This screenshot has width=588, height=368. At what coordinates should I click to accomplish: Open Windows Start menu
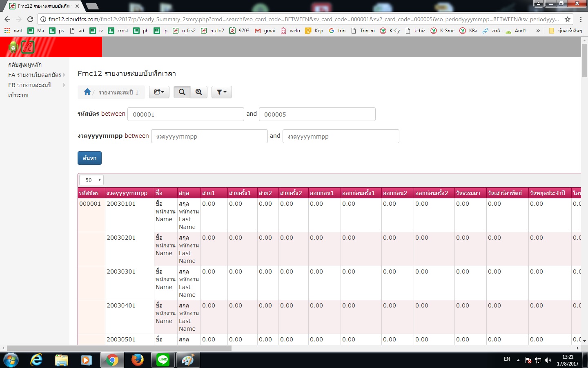(11, 360)
